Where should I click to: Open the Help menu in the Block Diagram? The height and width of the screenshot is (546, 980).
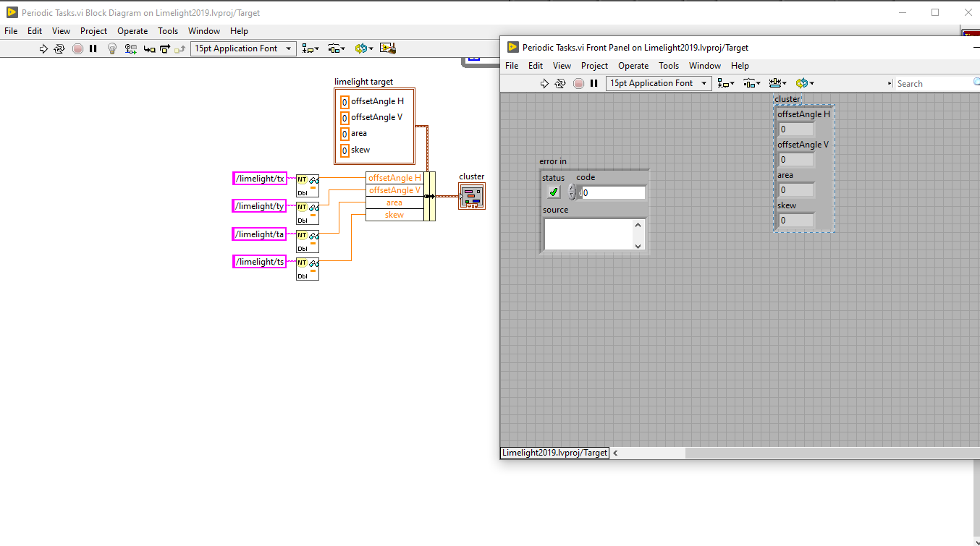click(x=239, y=31)
